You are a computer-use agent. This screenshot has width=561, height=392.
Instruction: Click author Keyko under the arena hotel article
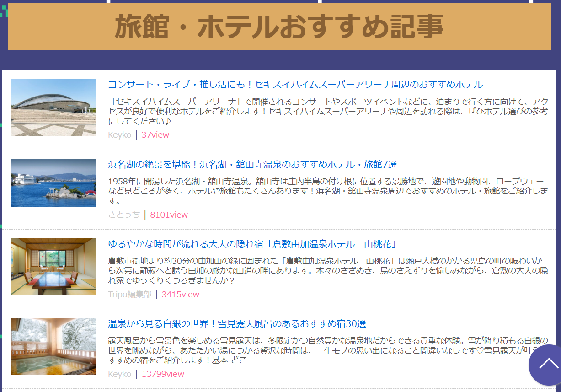click(x=119, y=135)
